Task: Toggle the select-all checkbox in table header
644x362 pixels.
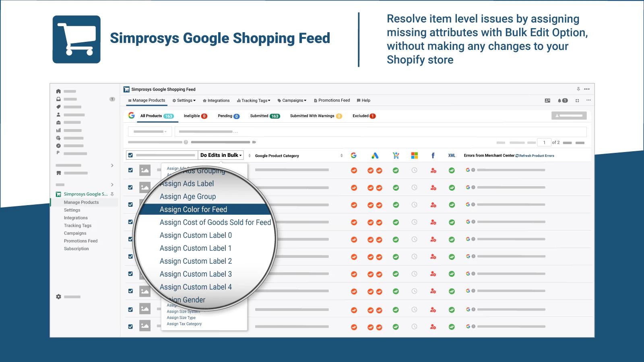Action: pyautogui.click(x=130, y=155)
